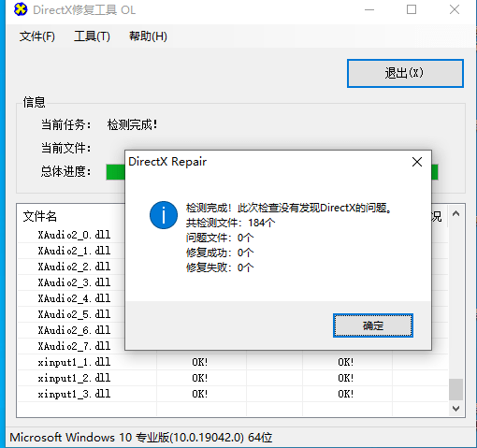Click the Windows 10 version status bar text
Screen dimensions: 477x448
click(x=141, y=438)
